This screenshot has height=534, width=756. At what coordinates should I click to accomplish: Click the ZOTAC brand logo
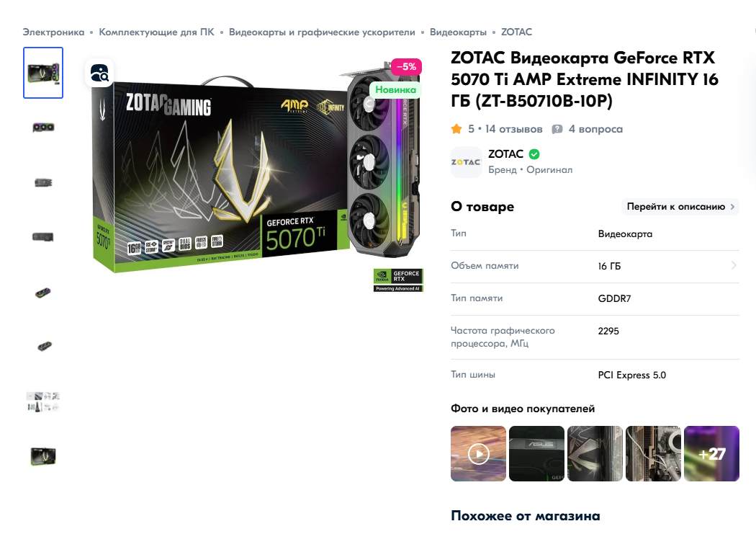coord(466,162)
